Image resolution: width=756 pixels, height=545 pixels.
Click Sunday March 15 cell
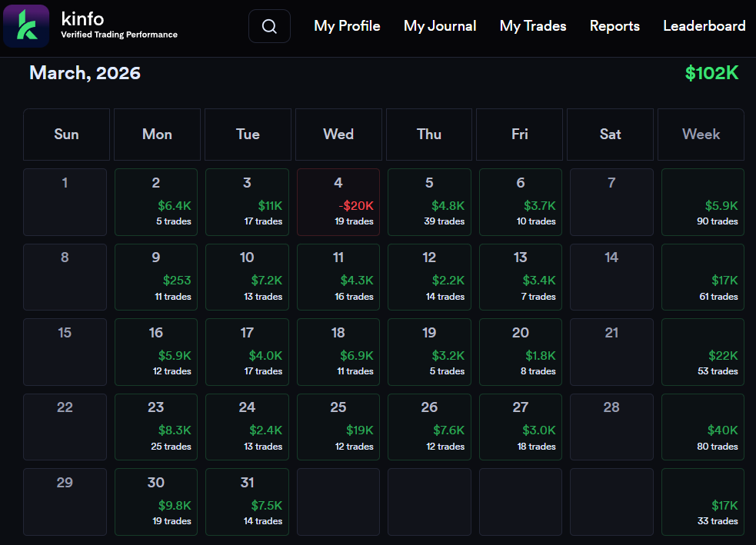[x=65, y=352]
